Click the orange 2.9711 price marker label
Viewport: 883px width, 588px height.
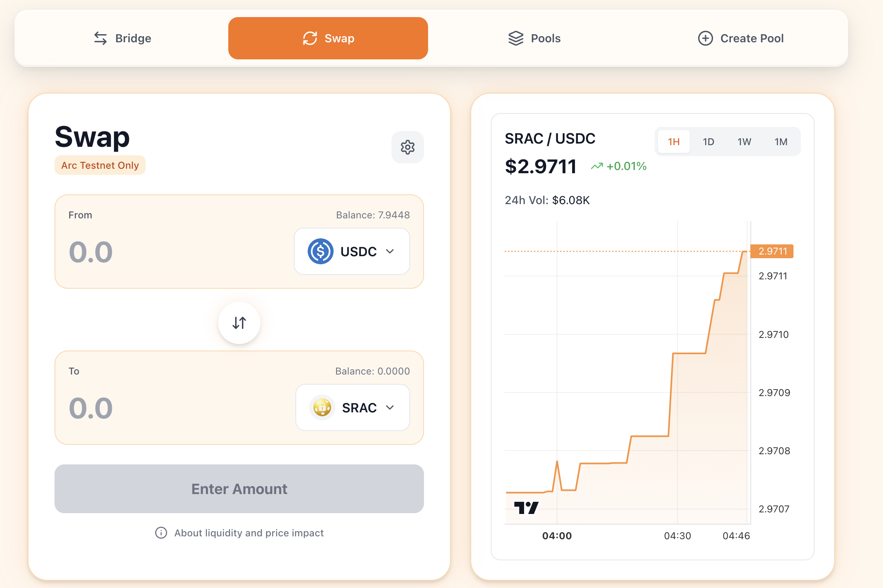(772, 251)
